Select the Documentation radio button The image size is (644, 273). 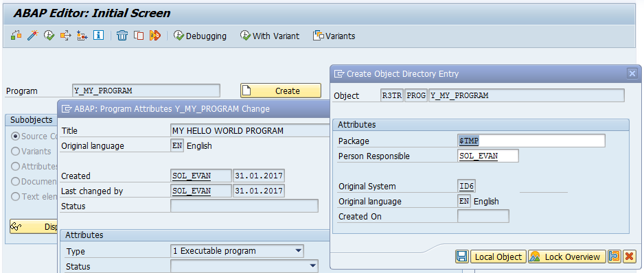point(16,181)
